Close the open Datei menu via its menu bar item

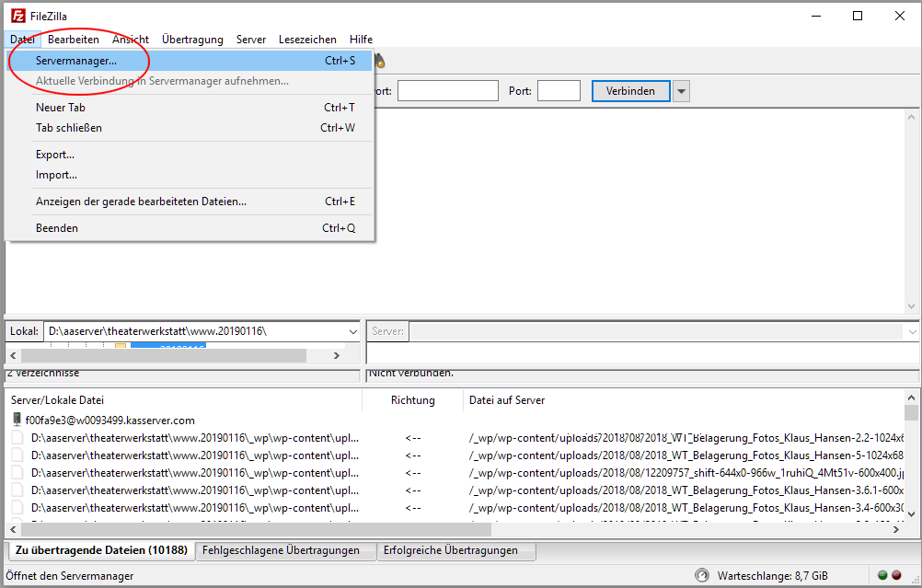pyautogui.click(x=22, y=40)
